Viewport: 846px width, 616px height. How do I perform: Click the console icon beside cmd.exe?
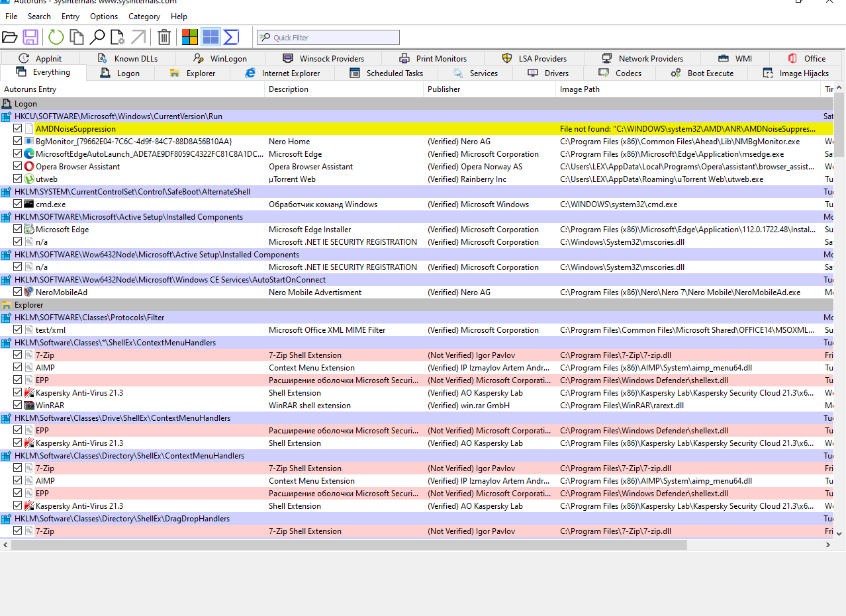click(29, 204)
